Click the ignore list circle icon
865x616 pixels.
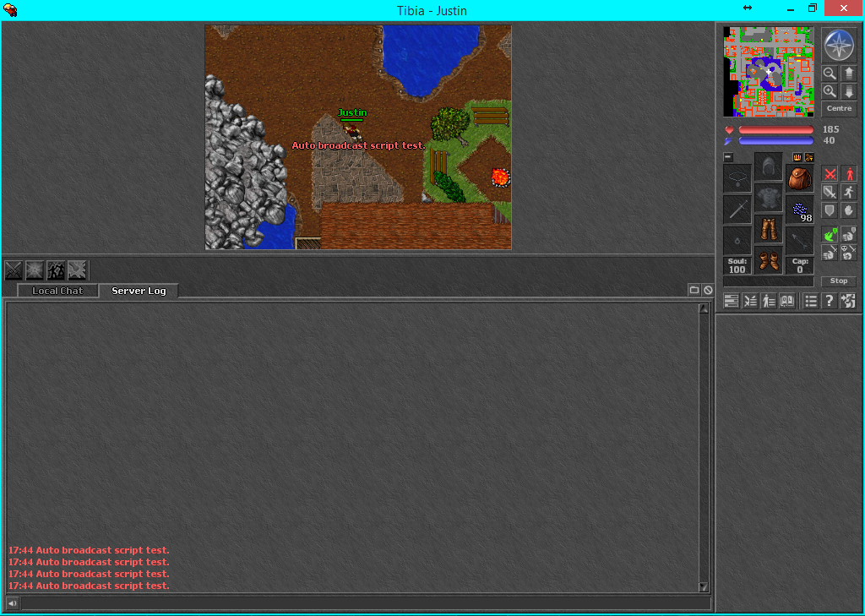coord(709,290)
